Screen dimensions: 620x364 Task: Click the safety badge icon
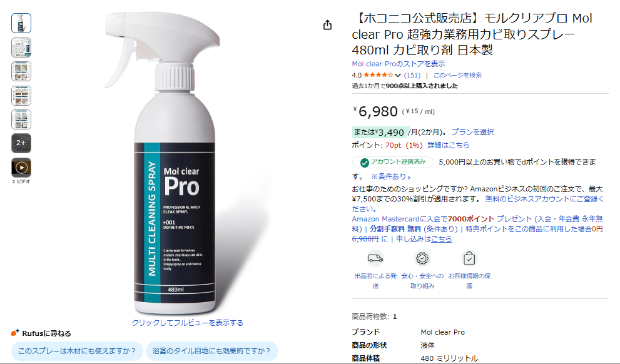422,258
